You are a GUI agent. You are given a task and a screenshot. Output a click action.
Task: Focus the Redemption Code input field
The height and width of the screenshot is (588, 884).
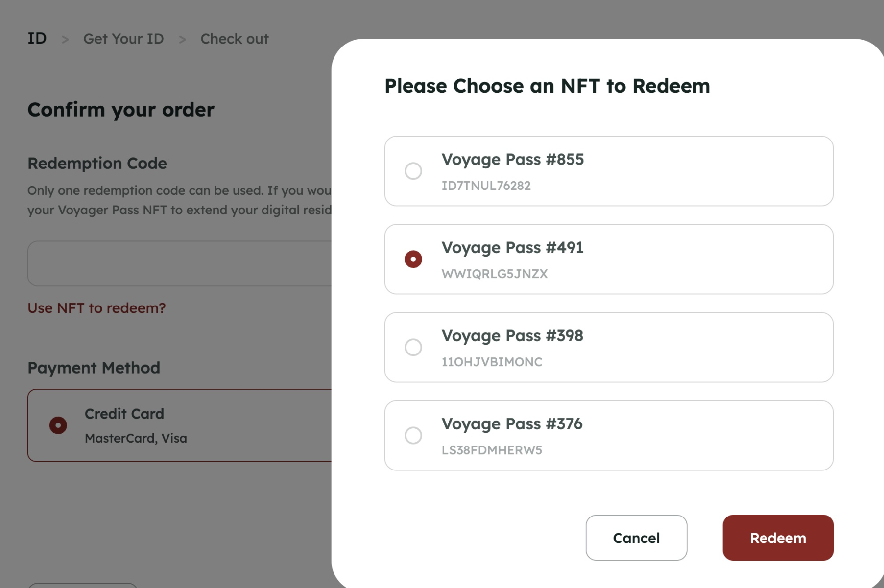tap(179, 263)
